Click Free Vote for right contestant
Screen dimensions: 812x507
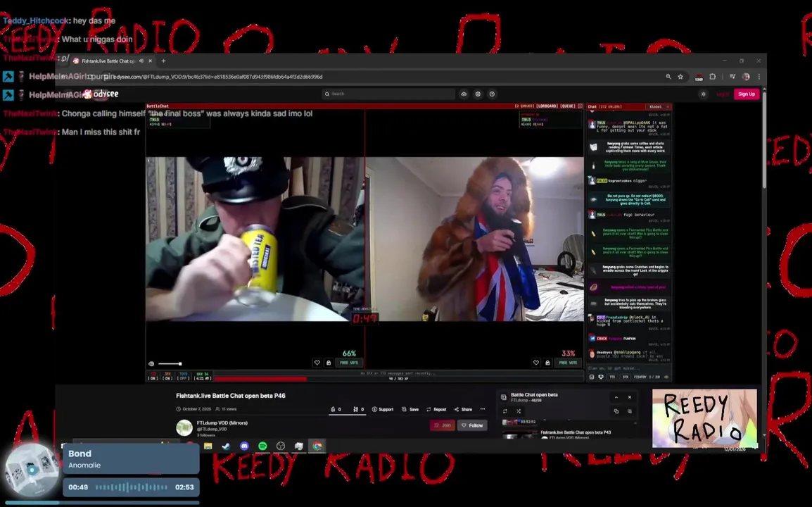tap(568, 363)
